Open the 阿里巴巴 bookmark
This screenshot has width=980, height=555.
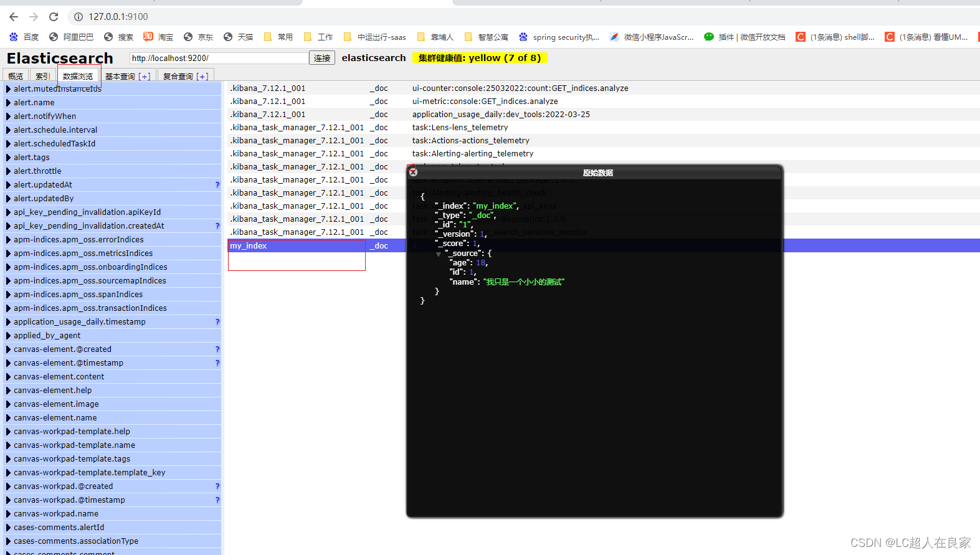pyautogui.click(x=71, y=37)
